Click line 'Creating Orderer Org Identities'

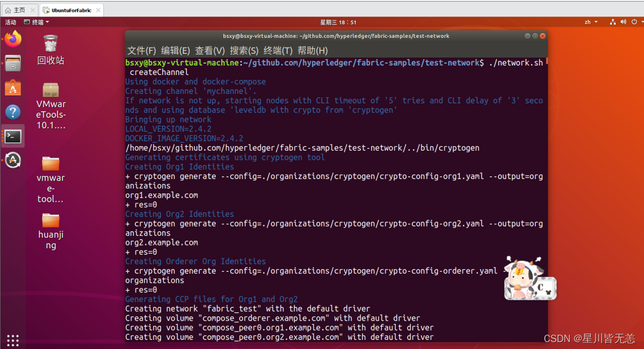coord(195,261)
